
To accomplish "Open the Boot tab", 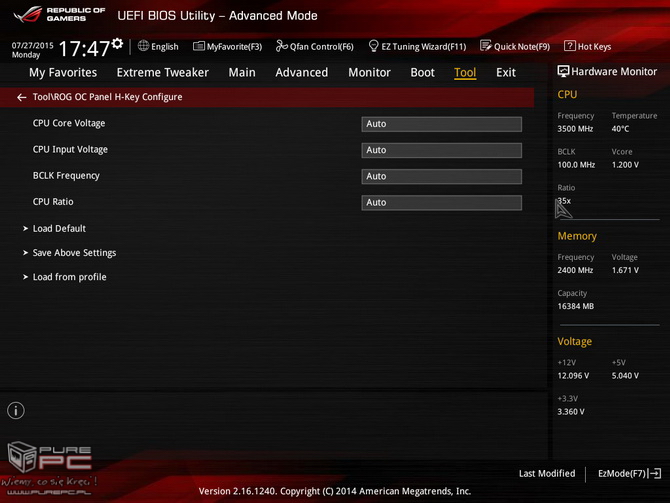I will click(422, 73).
